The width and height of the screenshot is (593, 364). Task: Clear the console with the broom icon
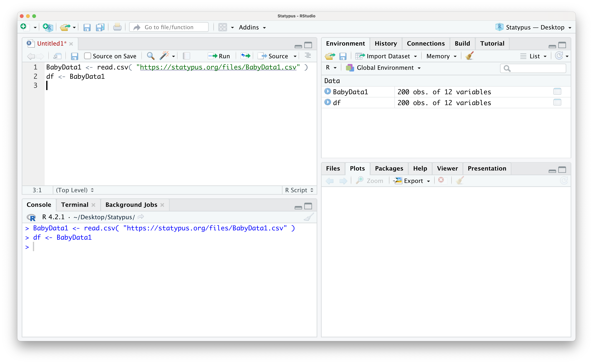point(308,217)
